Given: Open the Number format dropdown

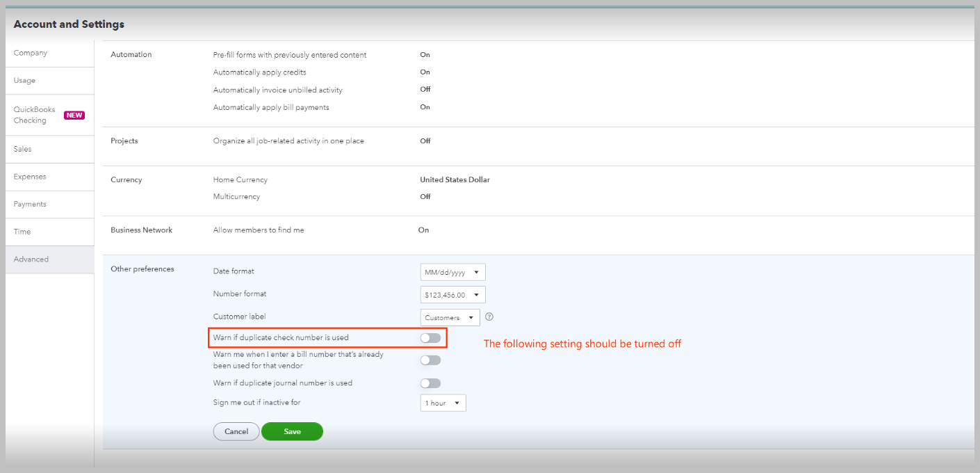Looking at the screenshot, I should pyautogui.click(x=452, y=295).
